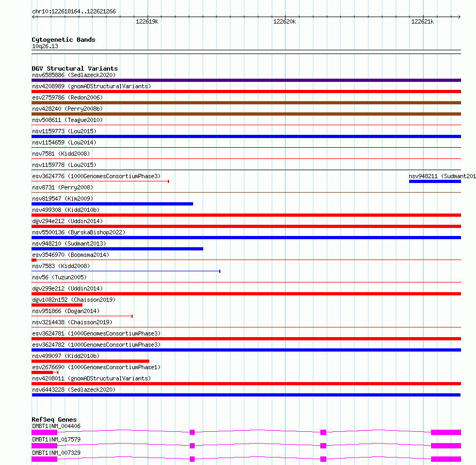Select the nsv951866 (Dogan2014) label
The width and height of the screenshot is (476, 465).
pos(66,311)
